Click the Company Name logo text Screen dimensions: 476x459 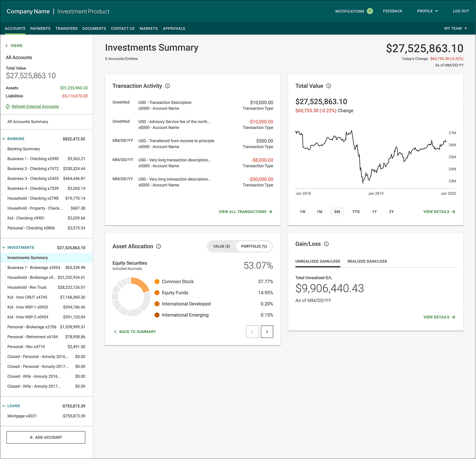pos(28,11)
